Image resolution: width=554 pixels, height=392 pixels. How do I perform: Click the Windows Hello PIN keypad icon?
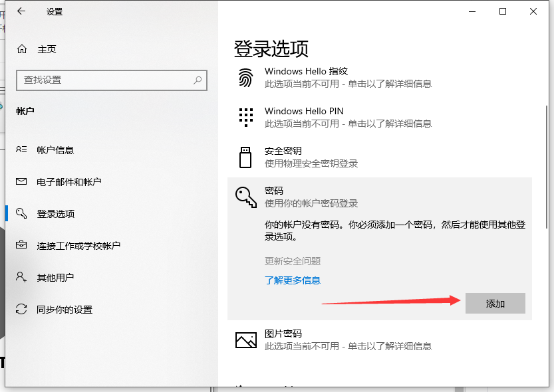[x=246, y=117]
